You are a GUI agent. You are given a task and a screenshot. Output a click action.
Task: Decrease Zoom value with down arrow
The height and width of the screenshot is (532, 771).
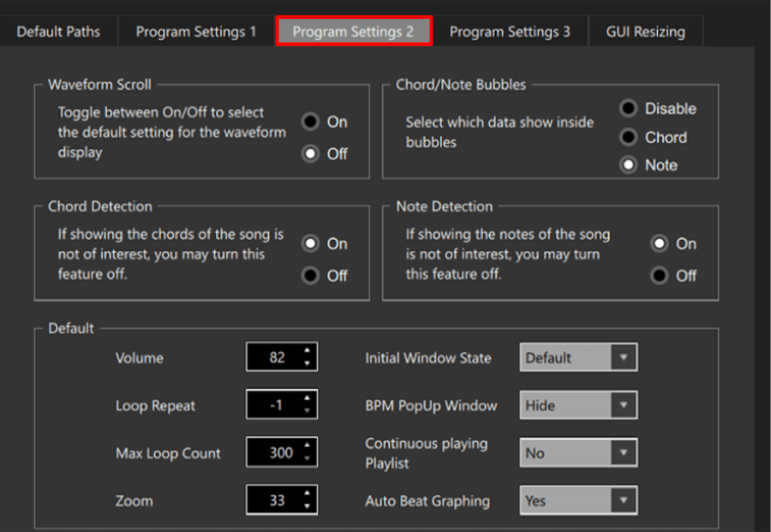click(307, 506)
